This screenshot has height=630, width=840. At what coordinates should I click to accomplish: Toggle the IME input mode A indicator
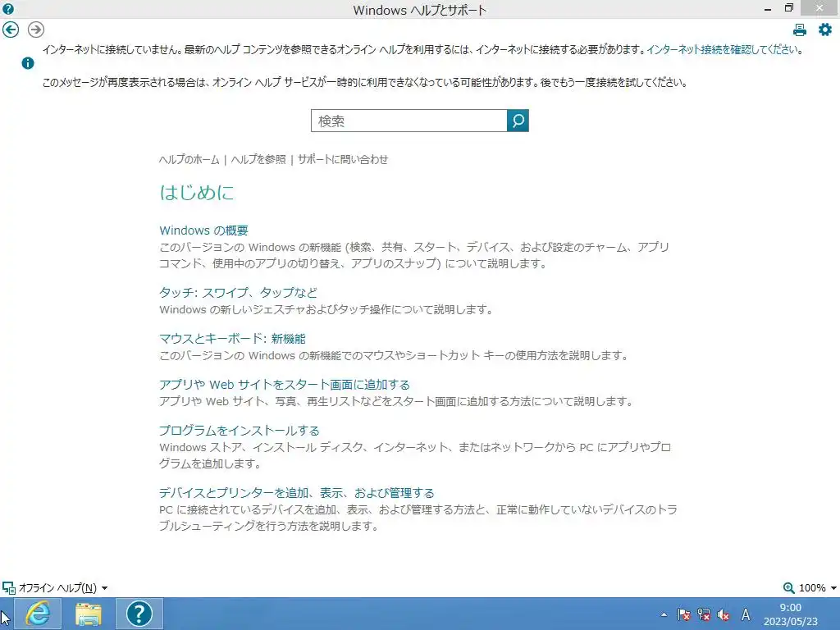(x=745, y=614)
